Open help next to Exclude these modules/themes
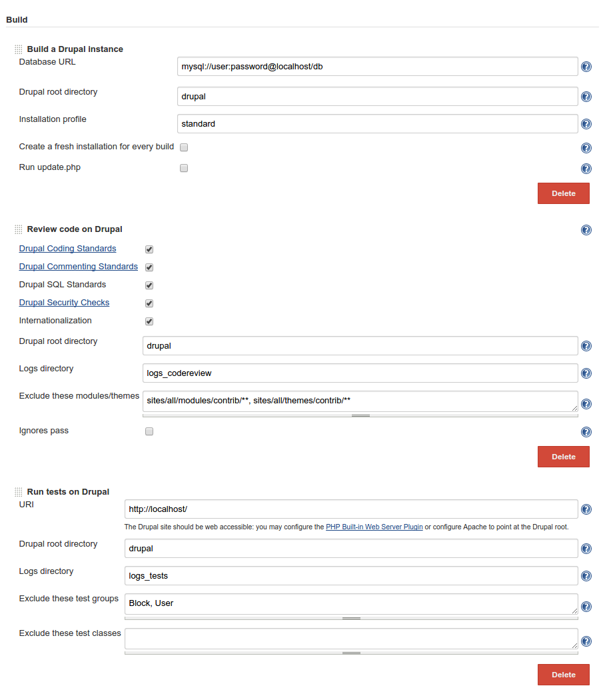Screen dimensions: 601x700 (x=586, y=403)
